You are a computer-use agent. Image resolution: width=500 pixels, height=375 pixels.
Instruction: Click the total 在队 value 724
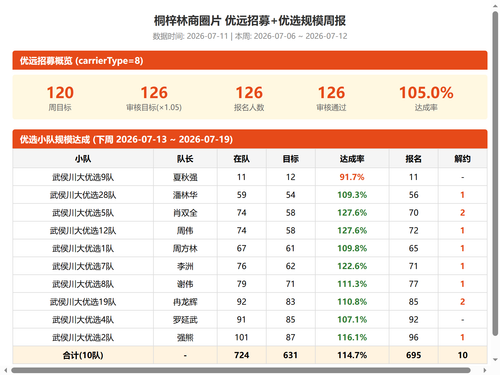click(x=242, y=355)
